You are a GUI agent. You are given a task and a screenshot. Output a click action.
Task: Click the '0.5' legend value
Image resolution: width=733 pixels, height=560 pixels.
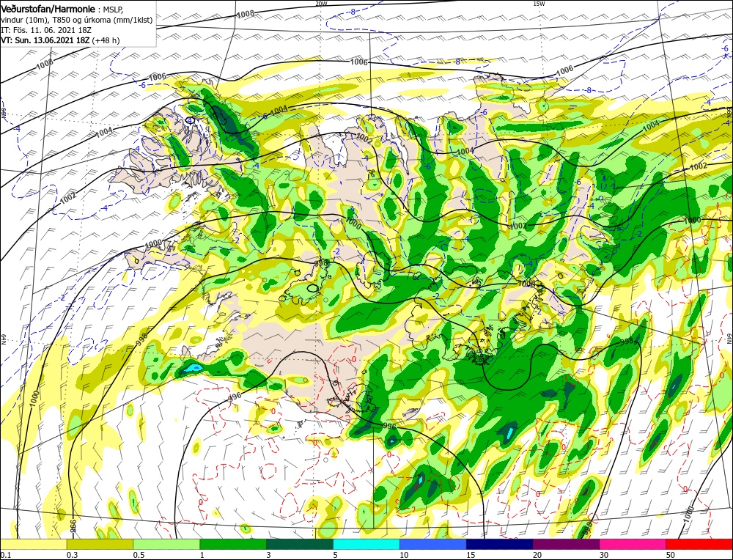tap(139, 555)
